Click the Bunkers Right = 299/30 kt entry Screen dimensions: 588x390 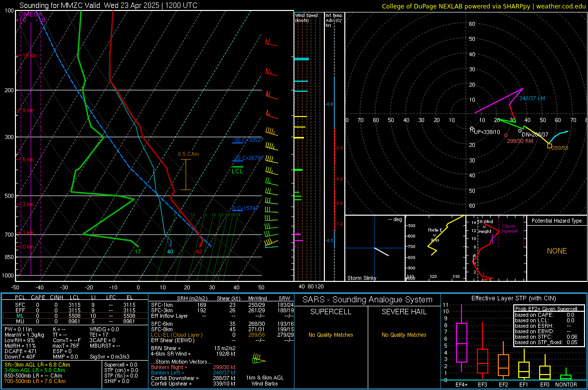click(x=193, y=367)
